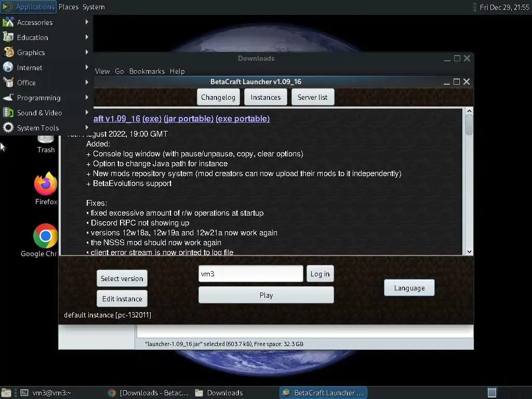Click the Language button
Image resolution: width=532 pixels, height=399 pixels.
click(409, 288)
